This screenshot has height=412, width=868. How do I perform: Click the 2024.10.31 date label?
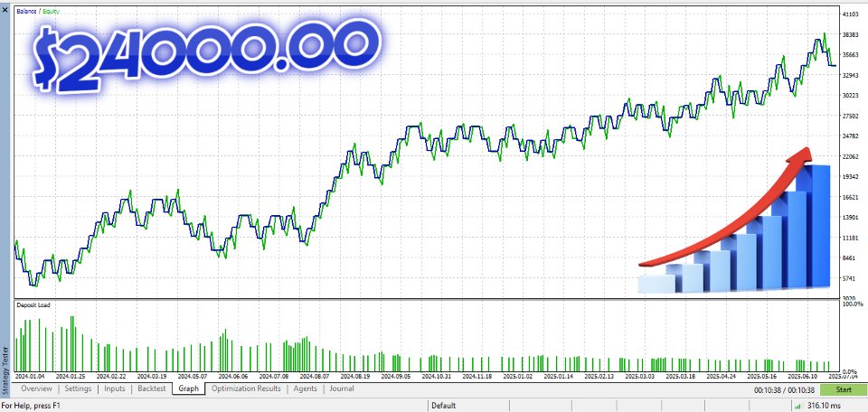pyautogui.click(x=437, y=376)
